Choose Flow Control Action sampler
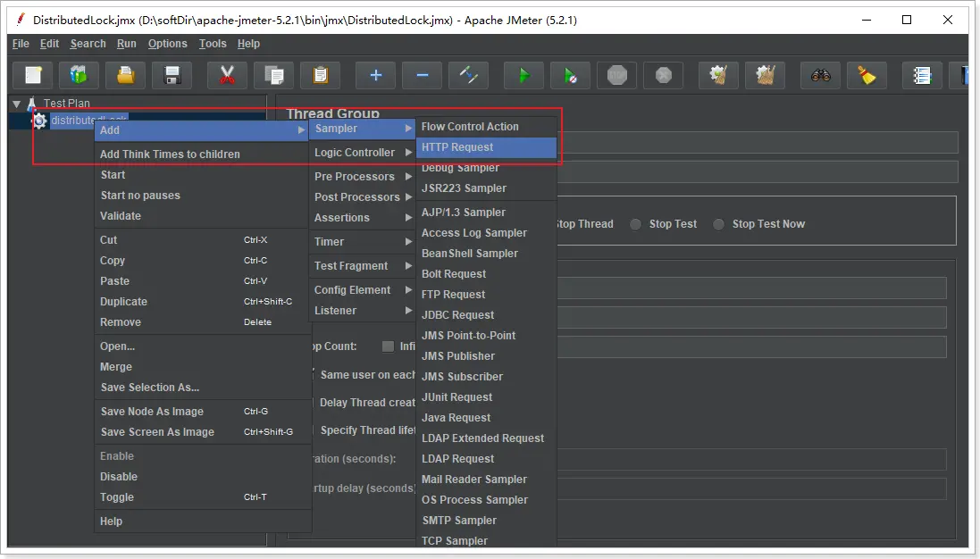 tap(486, 127)
